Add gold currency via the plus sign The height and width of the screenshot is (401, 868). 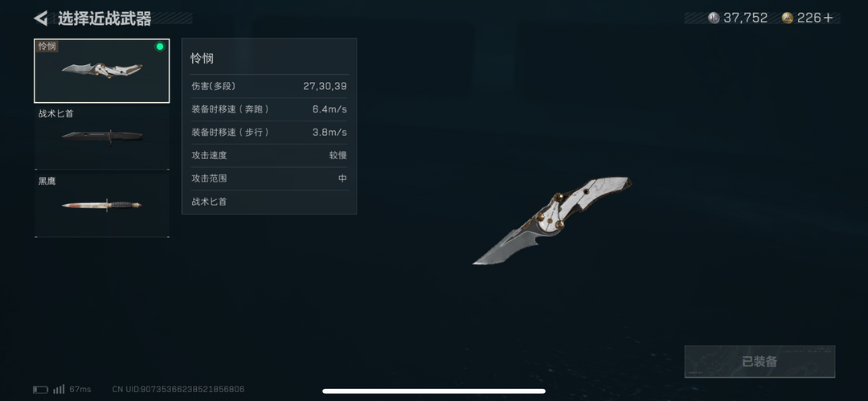pyautogui.click(x=828, y=18)
